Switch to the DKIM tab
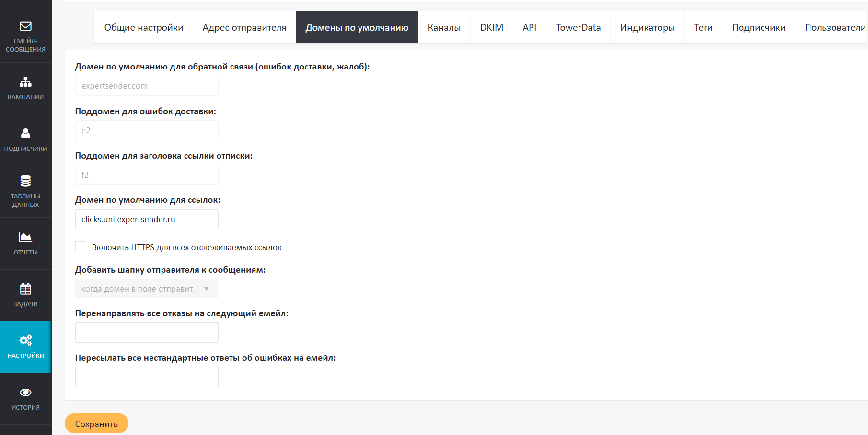The height and width of the screenshot is (435, 868). (491, 27)
